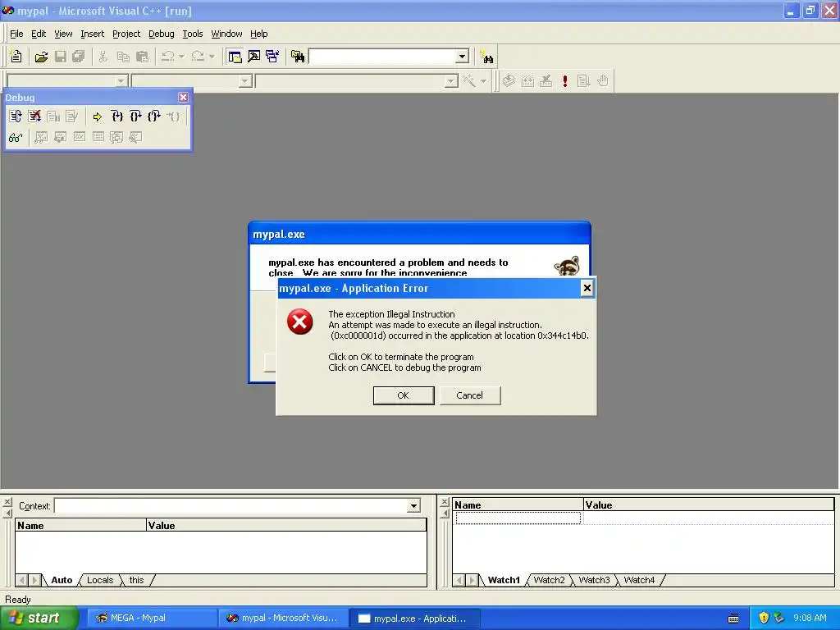The image size is (840, 630).
Task: Open QuickWatch with the glasses icon
Action: pyautogui.click(x=16, y=137)
